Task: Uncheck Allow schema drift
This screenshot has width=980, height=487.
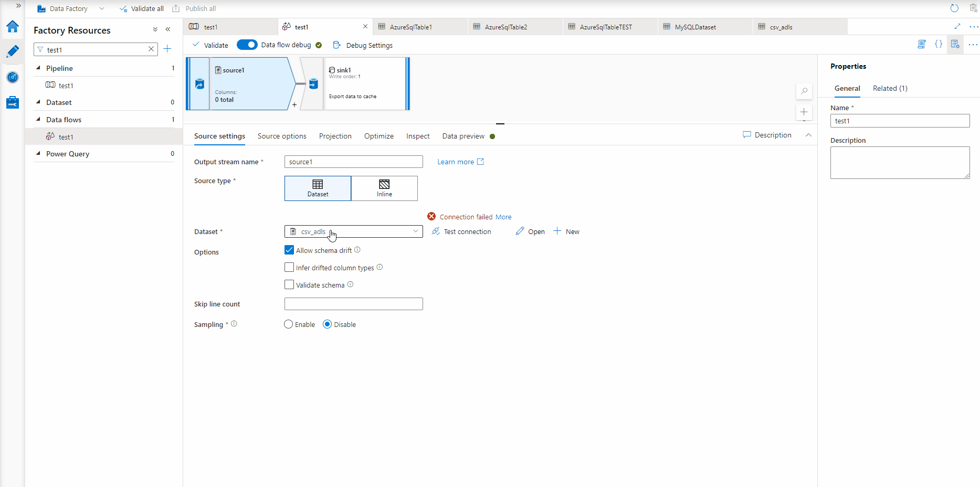Action: [289, 250]
